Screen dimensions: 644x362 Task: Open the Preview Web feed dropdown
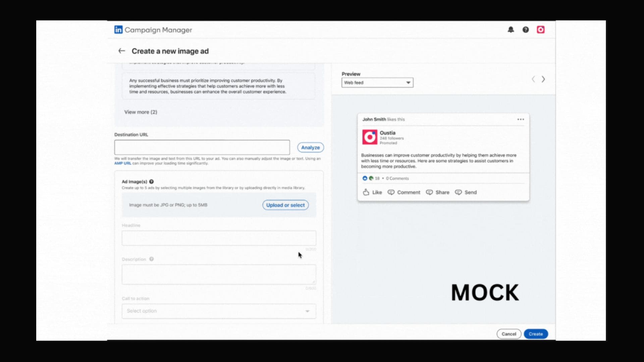(377, 83)
